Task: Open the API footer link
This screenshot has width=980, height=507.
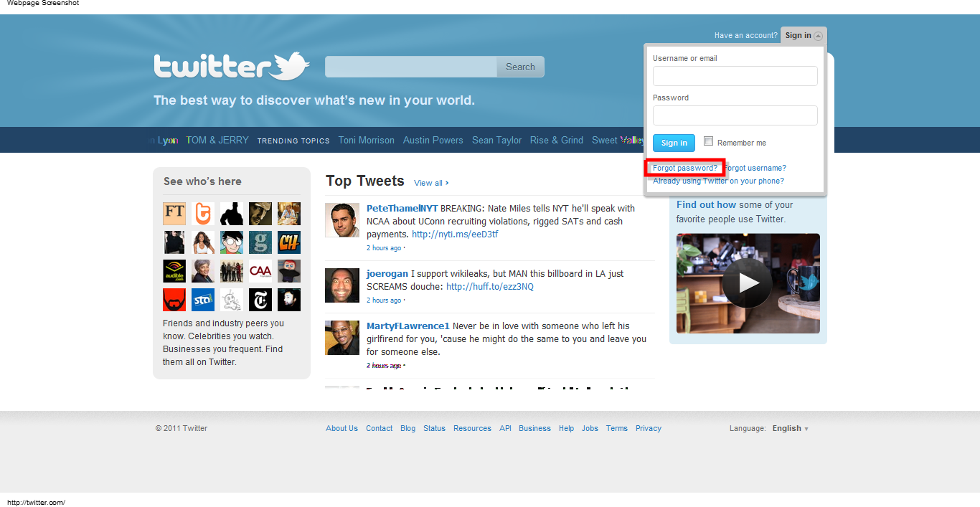Action: point(505,428)
